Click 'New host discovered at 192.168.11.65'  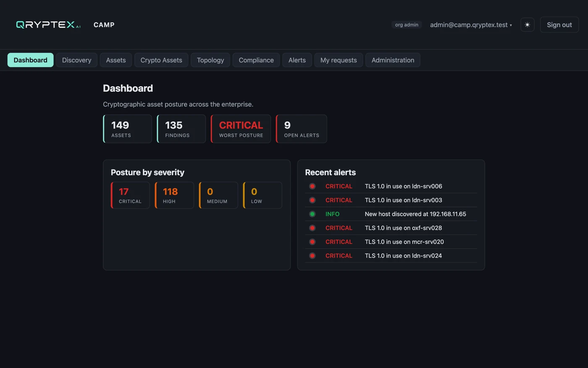(415, 214)
